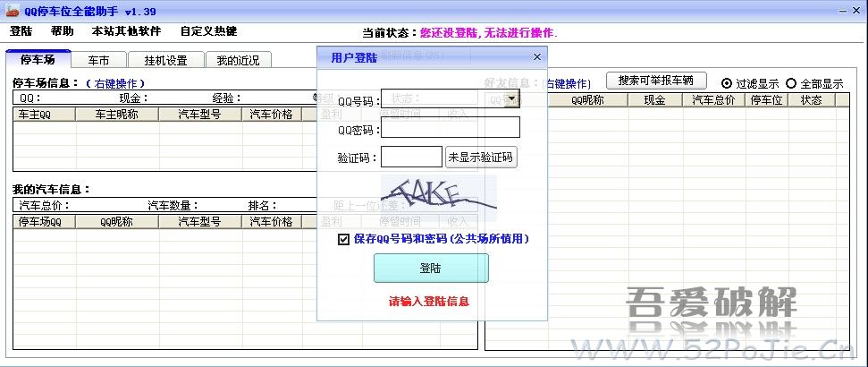
Task: Switch to the 我的近况 tab
Action: [238, 60]
